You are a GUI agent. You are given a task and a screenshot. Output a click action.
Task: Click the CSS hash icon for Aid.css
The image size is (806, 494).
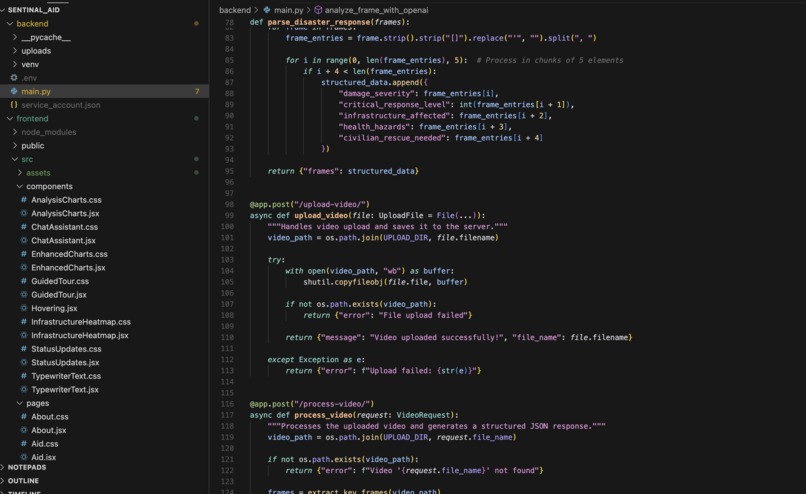click(x=24, y=444)
